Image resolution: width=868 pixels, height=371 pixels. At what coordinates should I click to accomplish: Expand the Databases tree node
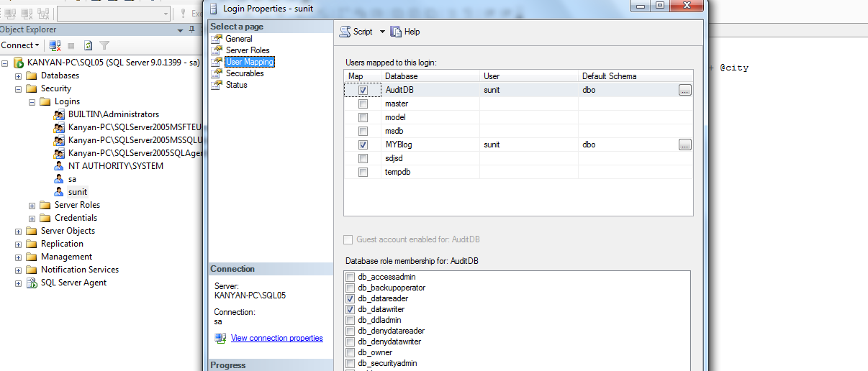pos(19,75)
